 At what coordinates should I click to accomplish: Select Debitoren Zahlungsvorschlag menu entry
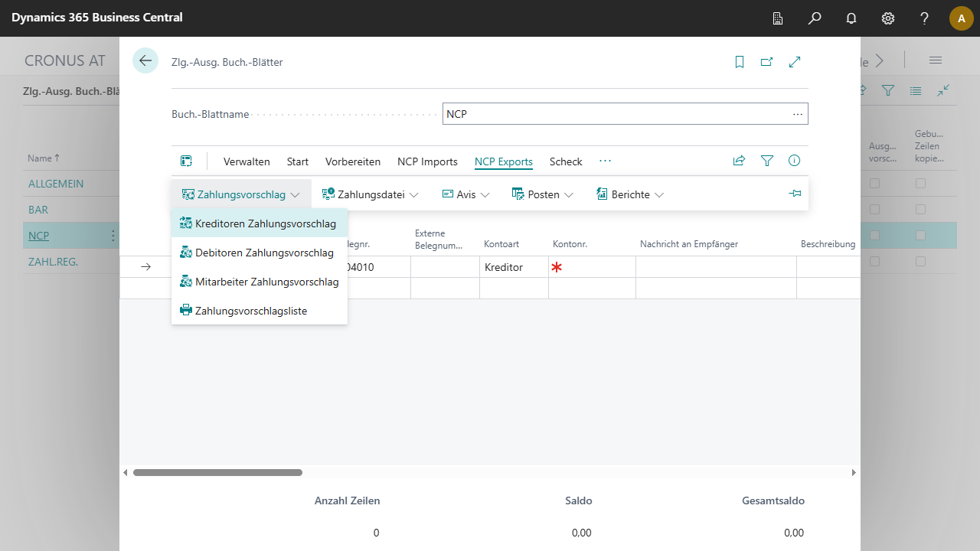tap(260, 252)
